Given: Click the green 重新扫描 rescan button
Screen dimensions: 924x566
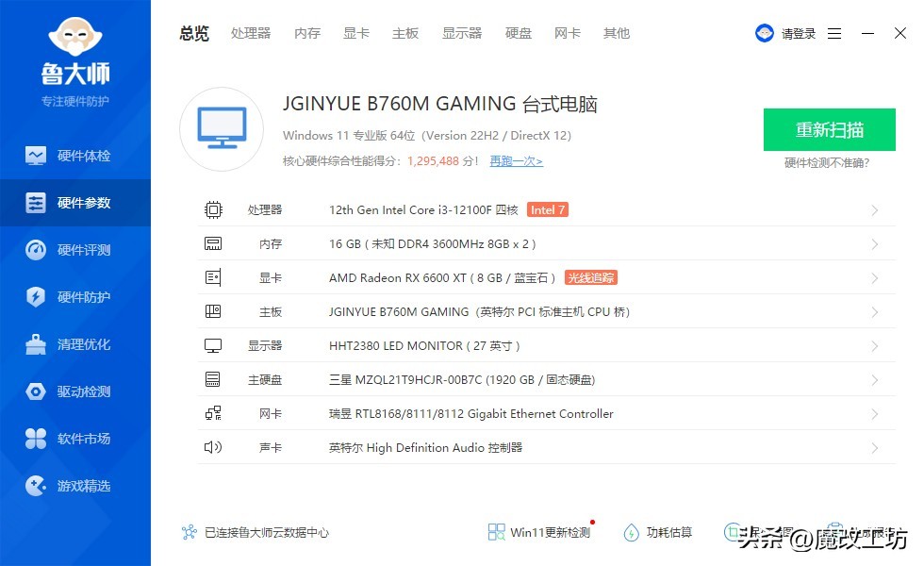Looking at the screenshot, I should point(829,130).
